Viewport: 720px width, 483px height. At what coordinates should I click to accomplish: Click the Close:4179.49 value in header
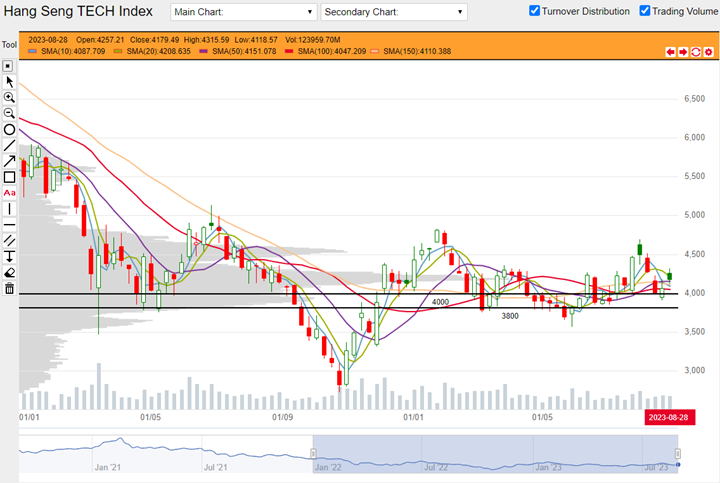[154, 40]
